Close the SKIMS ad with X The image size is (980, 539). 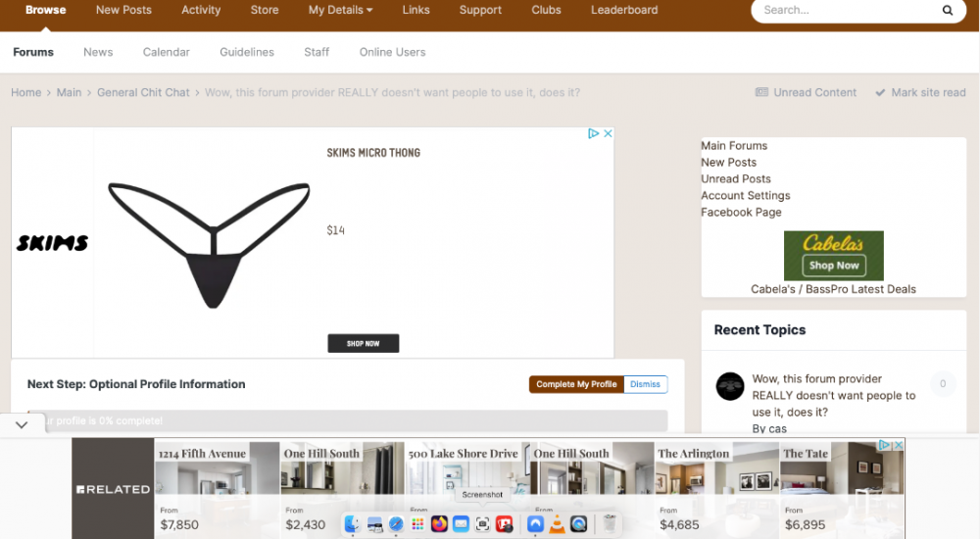[608, 133]
